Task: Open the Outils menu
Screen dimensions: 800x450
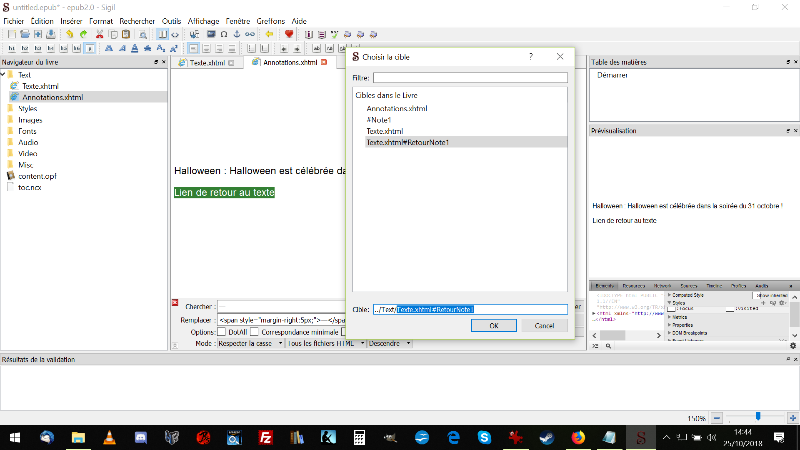Action: (171, 20)
